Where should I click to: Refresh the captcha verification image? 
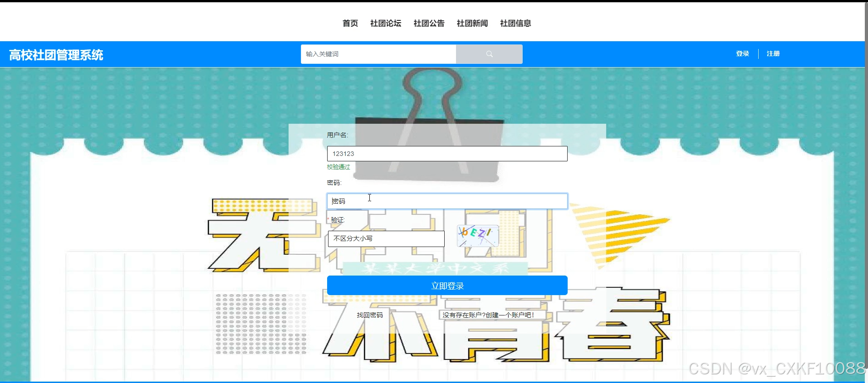[478, 236]
